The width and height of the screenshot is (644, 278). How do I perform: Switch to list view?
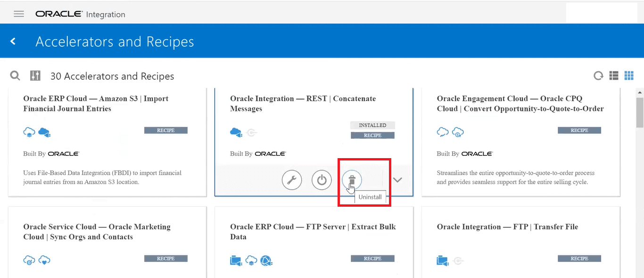click(x=614, y=76)
